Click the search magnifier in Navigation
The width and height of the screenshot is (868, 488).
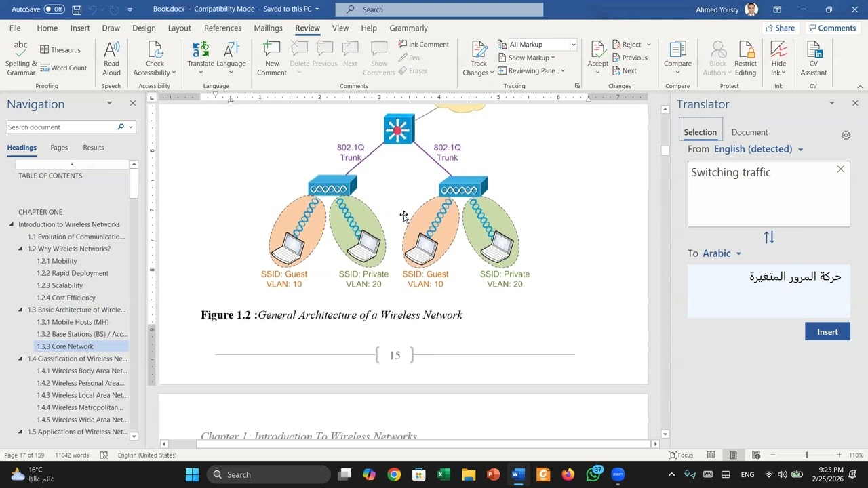point(121,127)
